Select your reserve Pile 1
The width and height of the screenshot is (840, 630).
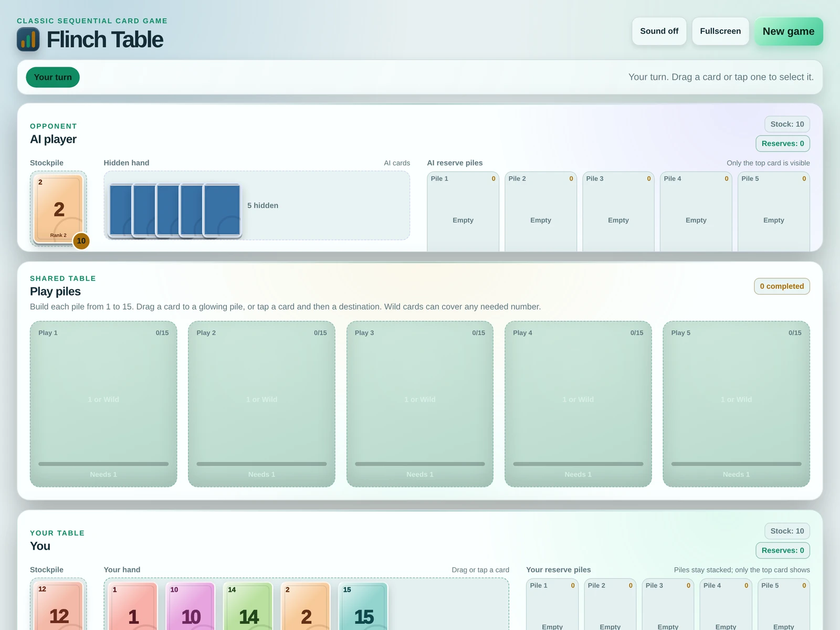(x=552, y=604)
